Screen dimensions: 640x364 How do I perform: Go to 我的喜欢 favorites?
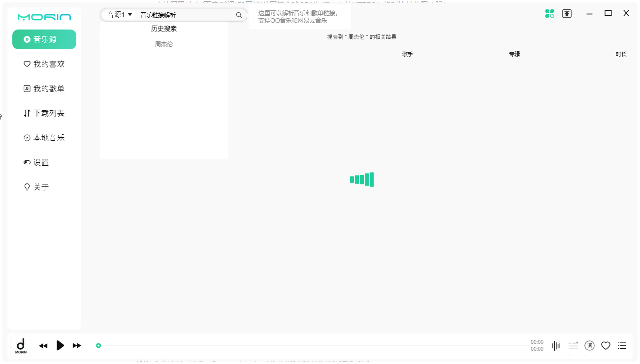coord(44,64)
